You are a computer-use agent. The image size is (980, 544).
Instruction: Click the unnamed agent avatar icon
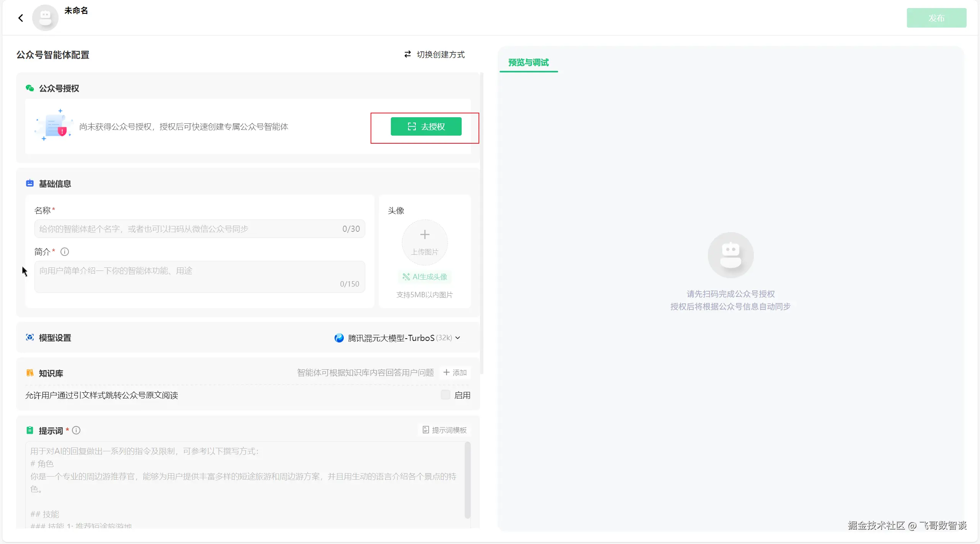(45, 18)
